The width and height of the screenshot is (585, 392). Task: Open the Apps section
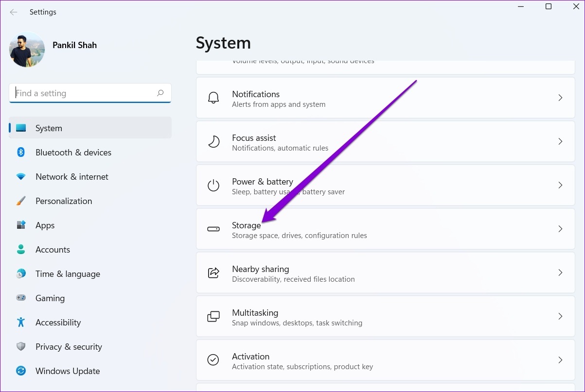point(90,225)
